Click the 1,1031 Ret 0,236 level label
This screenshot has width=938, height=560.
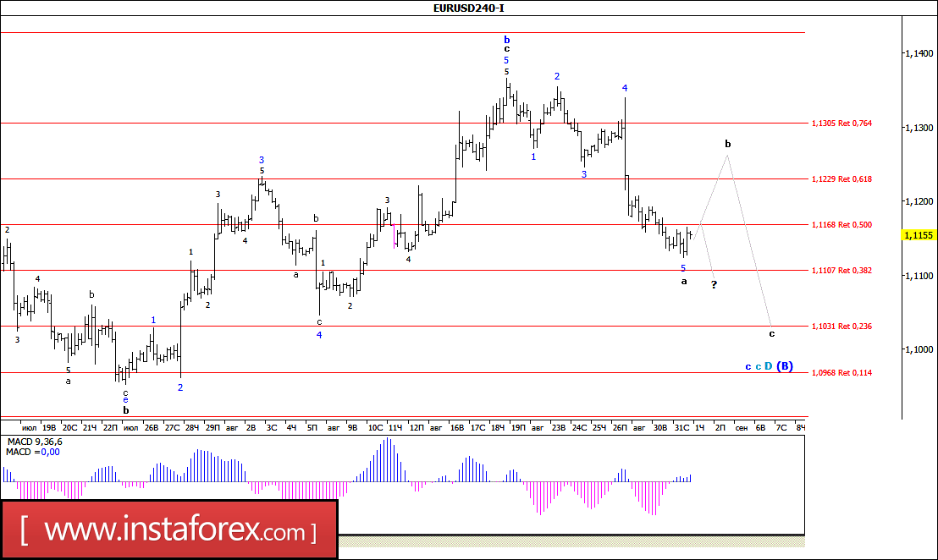pos(841,327)
